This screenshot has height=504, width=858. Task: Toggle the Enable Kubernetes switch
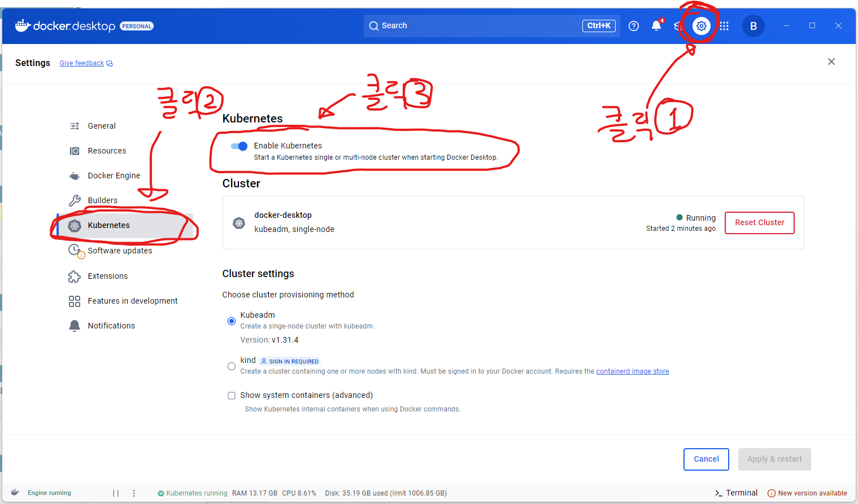tap(239, 146)
